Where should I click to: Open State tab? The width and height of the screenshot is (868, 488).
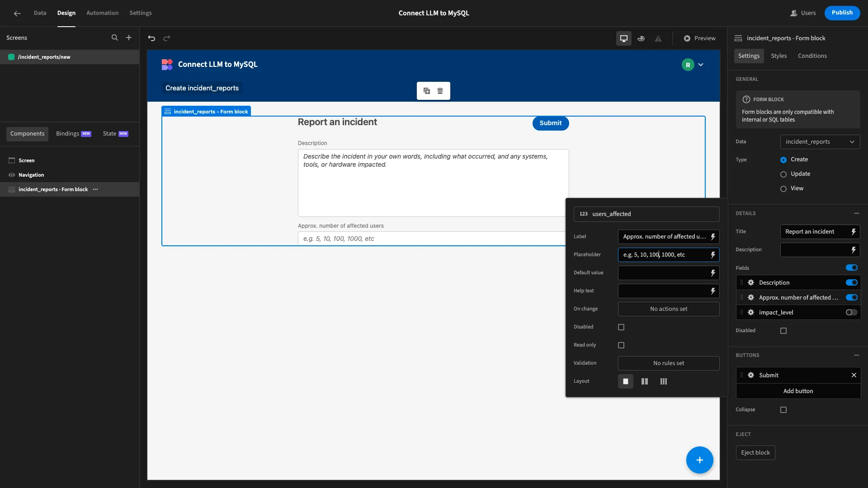click(x=115, y=134)
